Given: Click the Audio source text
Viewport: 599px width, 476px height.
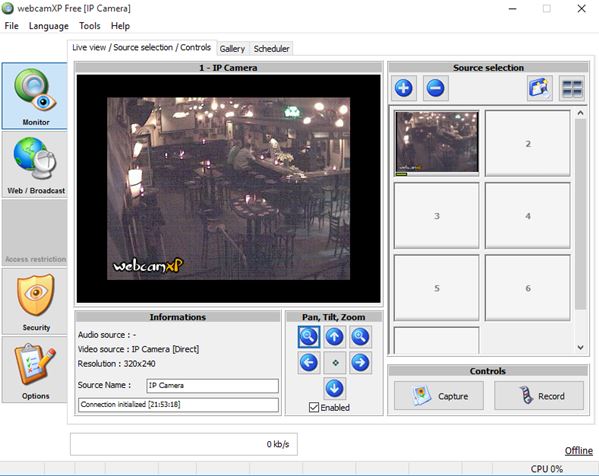Looking at the screenshot, I should coord(107,335).
